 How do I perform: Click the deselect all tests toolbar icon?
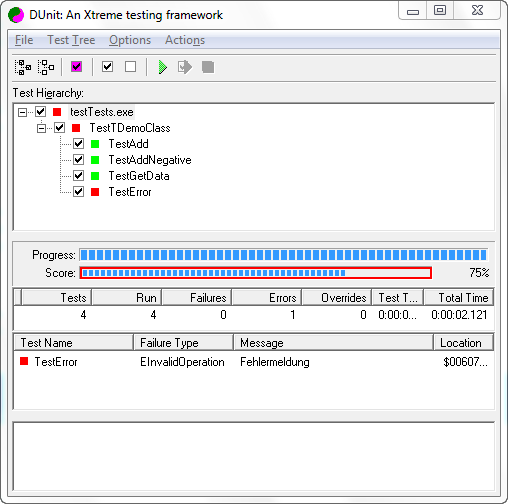tap(130, 67)
